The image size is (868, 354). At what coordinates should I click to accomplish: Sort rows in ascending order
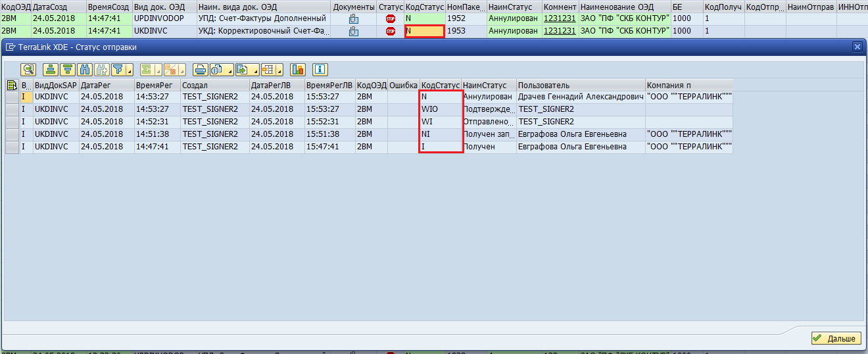point(51,70)
